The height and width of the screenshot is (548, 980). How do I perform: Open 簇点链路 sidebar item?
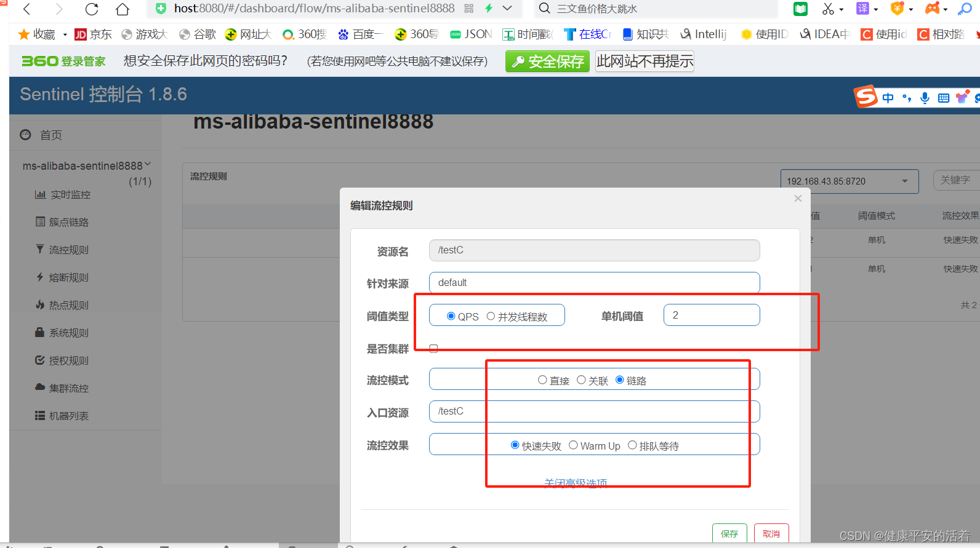62,222
